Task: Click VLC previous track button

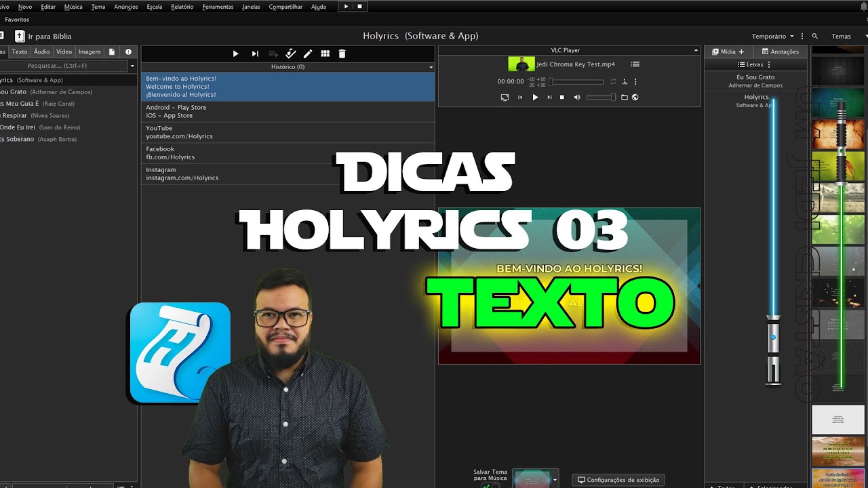Action: 520,98
